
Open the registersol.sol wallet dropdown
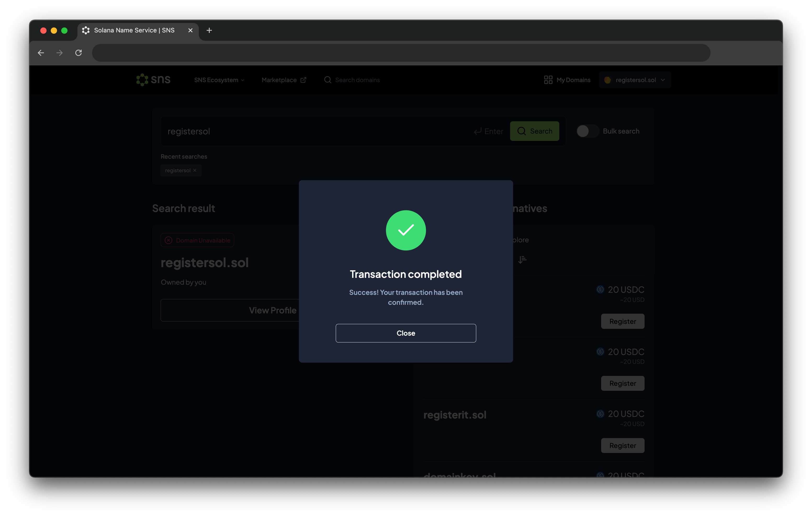coord(635,80)
